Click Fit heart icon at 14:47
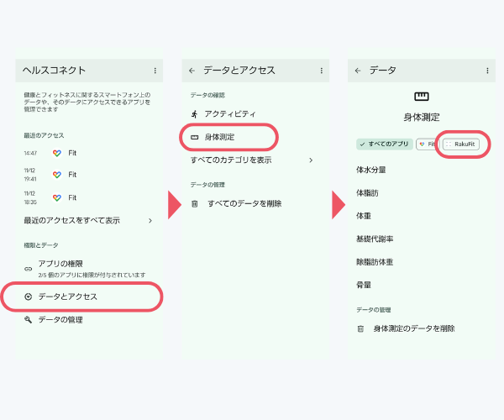 pyautogui.click(x=57, y=153)
